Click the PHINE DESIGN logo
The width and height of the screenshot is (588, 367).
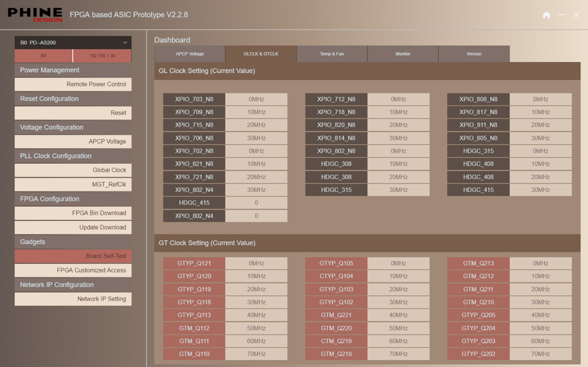tap(35, 15)
